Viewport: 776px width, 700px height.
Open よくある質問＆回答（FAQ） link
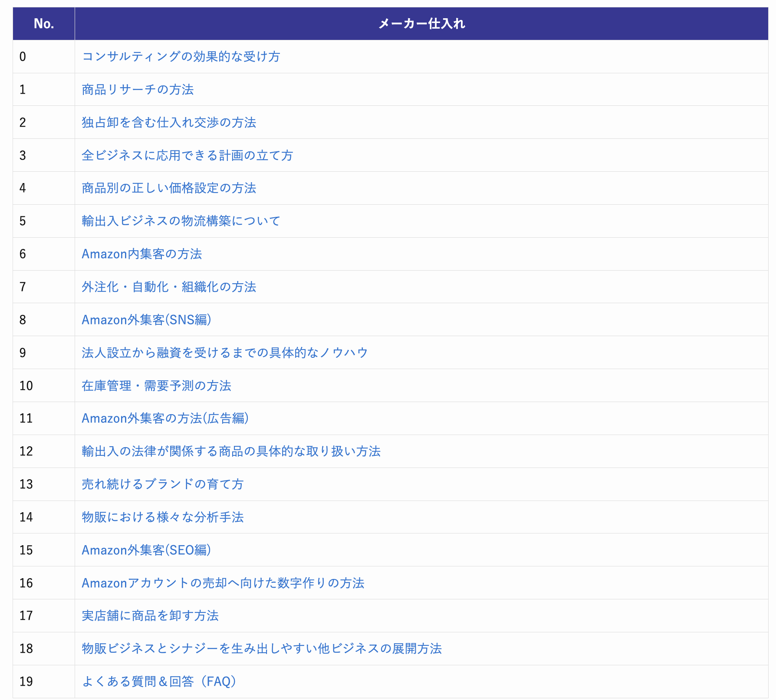coord(159,682)
